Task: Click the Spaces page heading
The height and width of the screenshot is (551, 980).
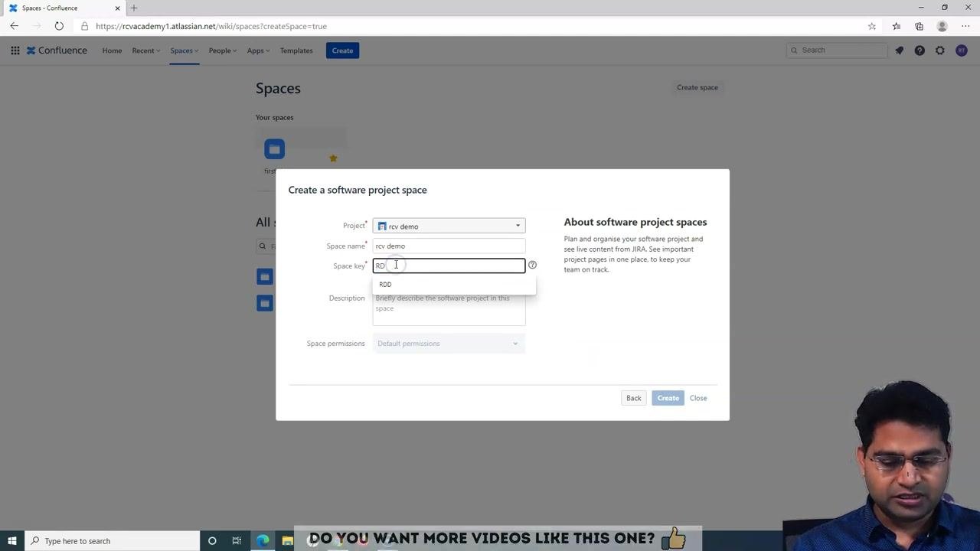Action: coord(278,88)
